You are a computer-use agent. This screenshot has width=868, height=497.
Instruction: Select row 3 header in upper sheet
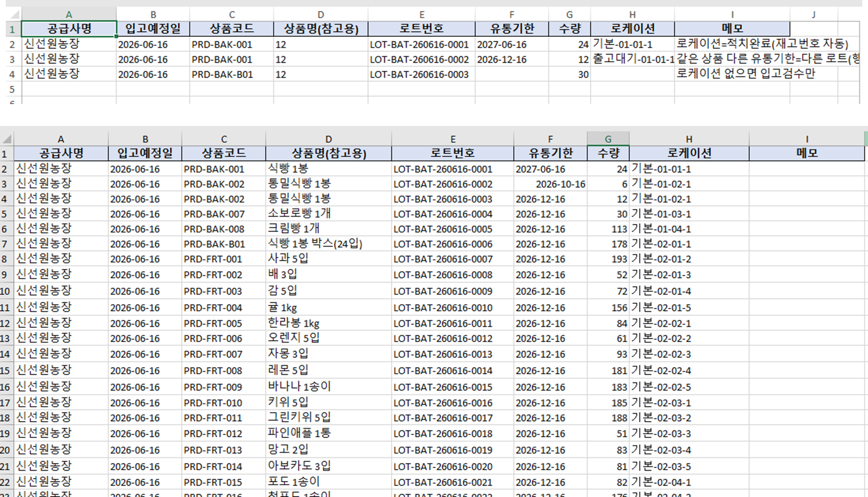pyautogui.click(x=13, y=59)
